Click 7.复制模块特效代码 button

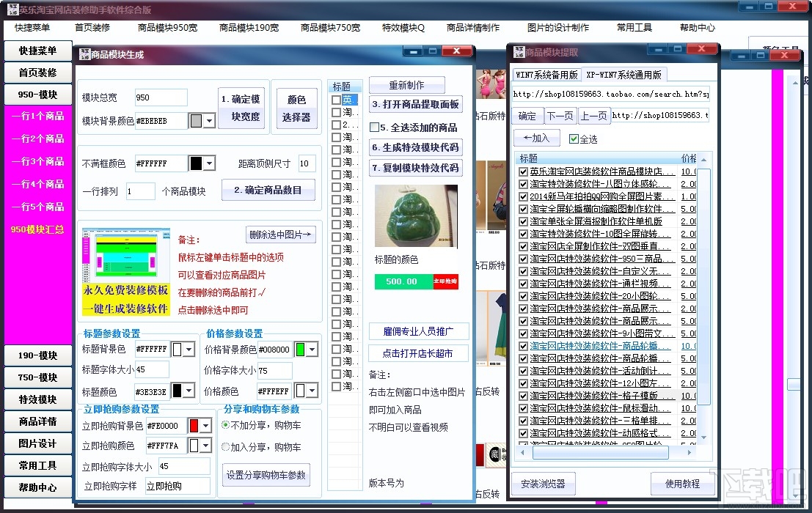[x=415, y=168]
